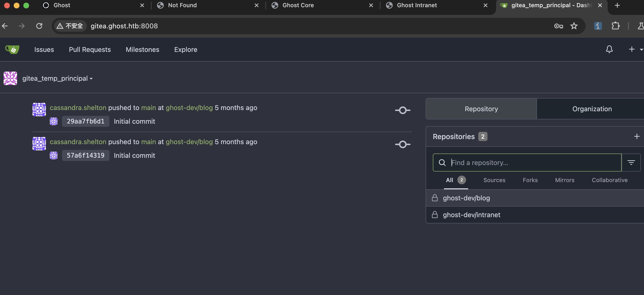Open browser extensions puzzle icon
644x295 pixels.
pyautogui.click(x=615, y=26)
